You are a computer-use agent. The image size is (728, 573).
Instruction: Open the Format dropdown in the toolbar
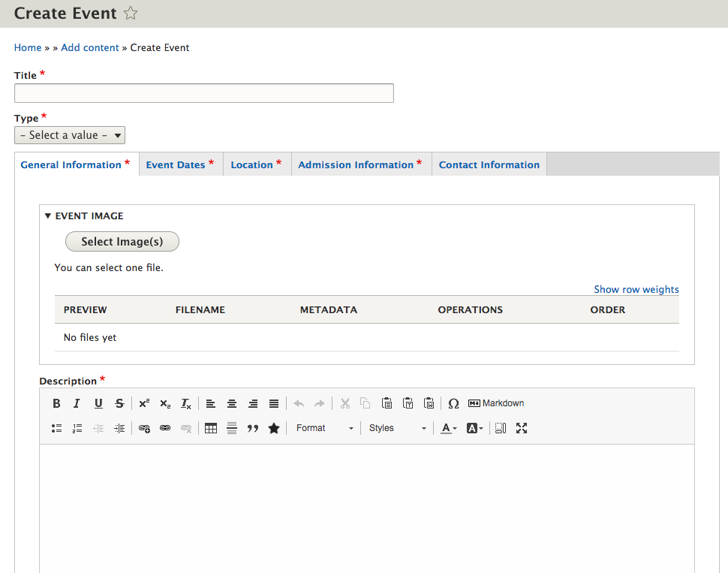coord(324,428)
